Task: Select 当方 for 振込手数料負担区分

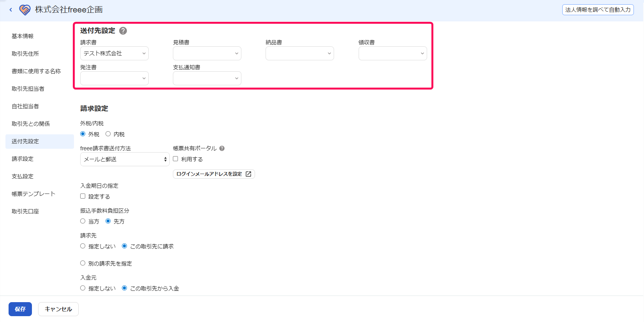Action: (x=83, y=221)
